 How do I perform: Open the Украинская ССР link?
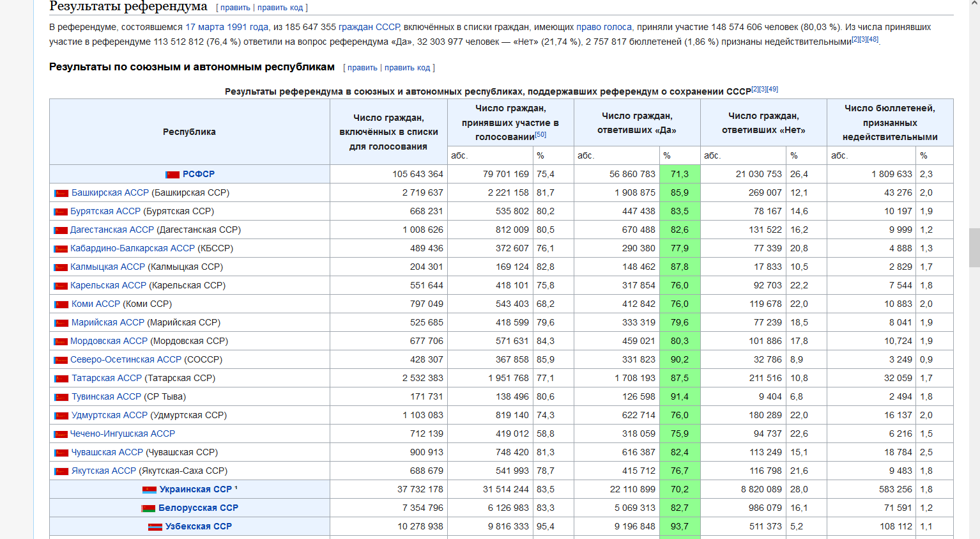(x=195, y=489)
